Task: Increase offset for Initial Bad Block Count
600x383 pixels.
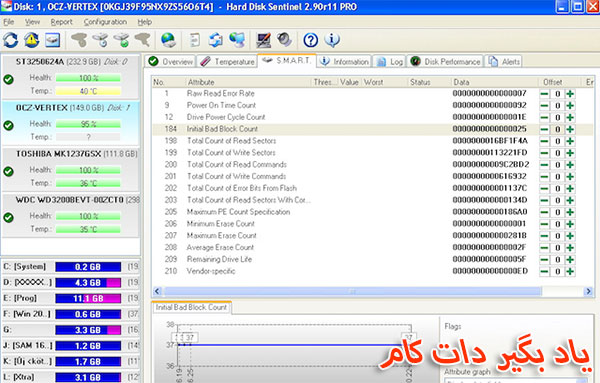Action: (570, 129)
